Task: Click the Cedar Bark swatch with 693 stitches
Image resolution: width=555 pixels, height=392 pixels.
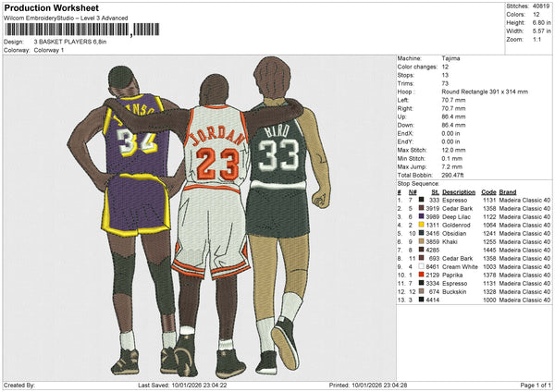Action: pos(421,258)
